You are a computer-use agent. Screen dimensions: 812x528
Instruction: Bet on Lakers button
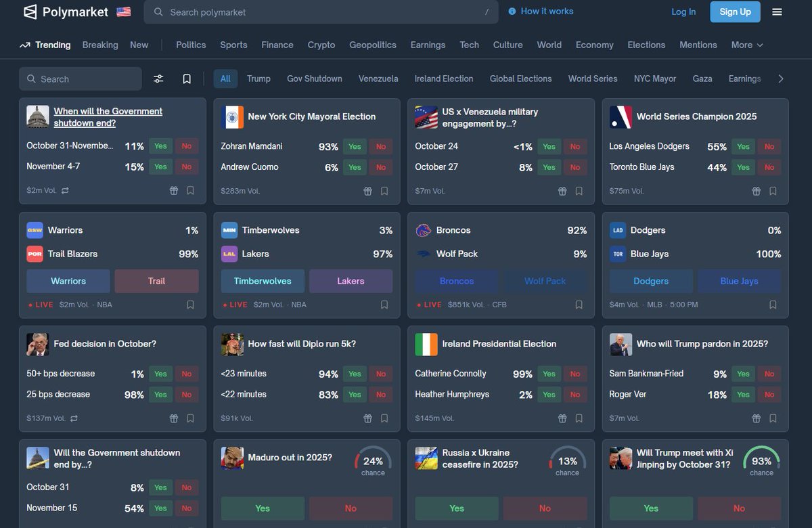[x=351, y=281]
